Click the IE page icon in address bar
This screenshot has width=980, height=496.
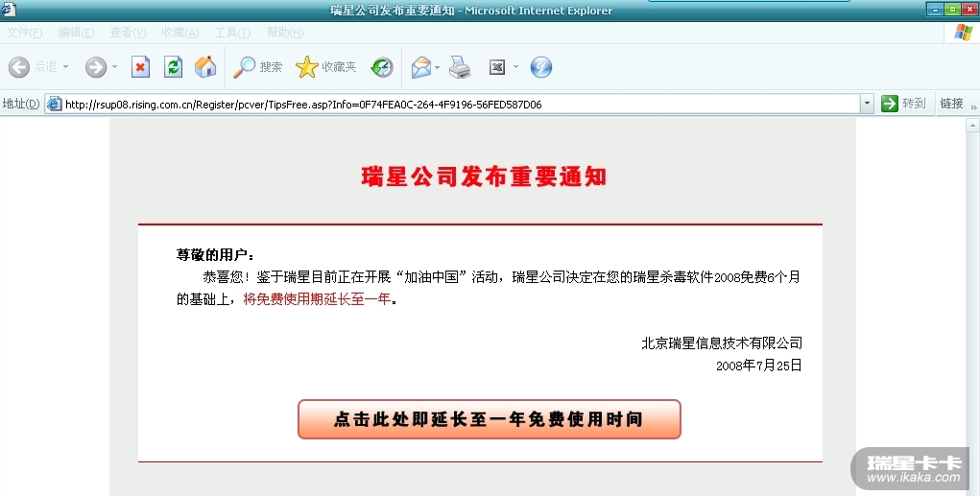pos(55,104)
